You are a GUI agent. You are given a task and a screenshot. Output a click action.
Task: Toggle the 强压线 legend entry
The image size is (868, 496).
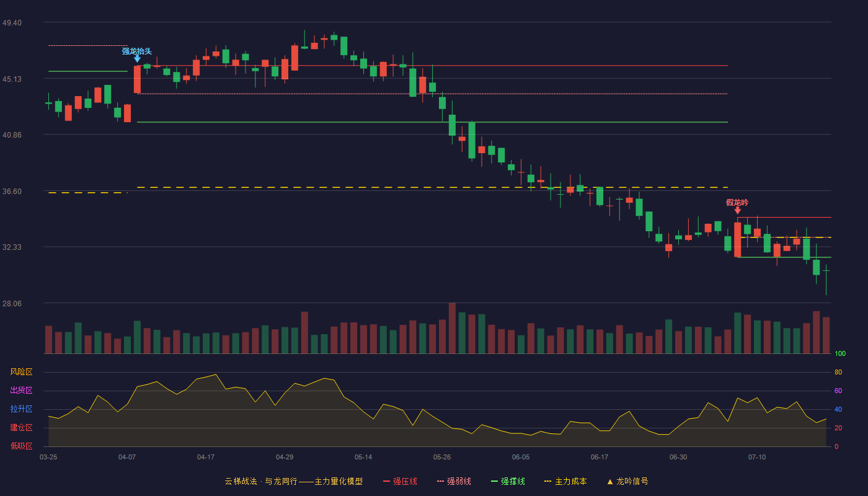point(400,481)
